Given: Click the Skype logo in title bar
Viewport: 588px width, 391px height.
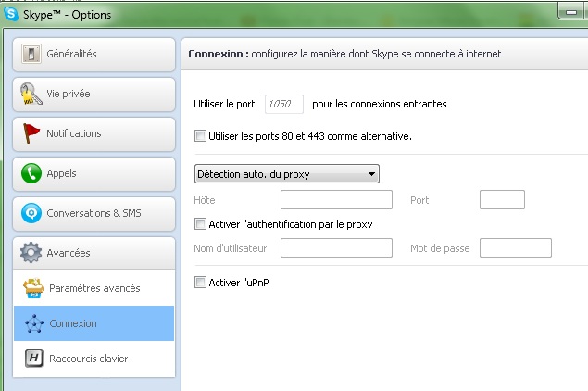Looking at the screenshot, I should [11, 14].
